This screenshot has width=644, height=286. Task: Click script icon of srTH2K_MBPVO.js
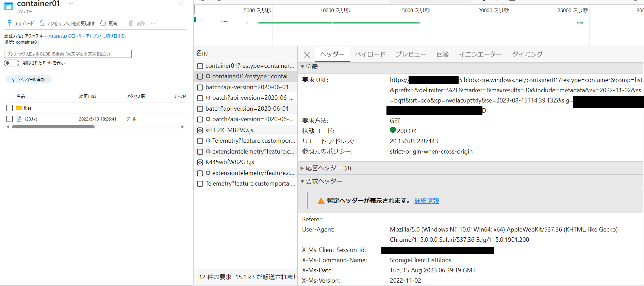pos(200,130)
